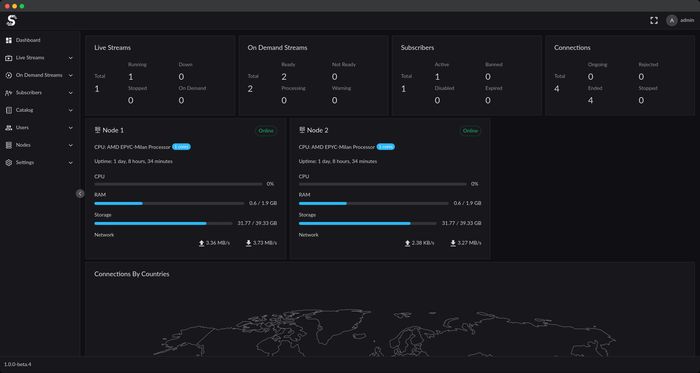700x373 pixels.
Task: Collapse the sidebar with the arrow button
Action: pos(80,194)
